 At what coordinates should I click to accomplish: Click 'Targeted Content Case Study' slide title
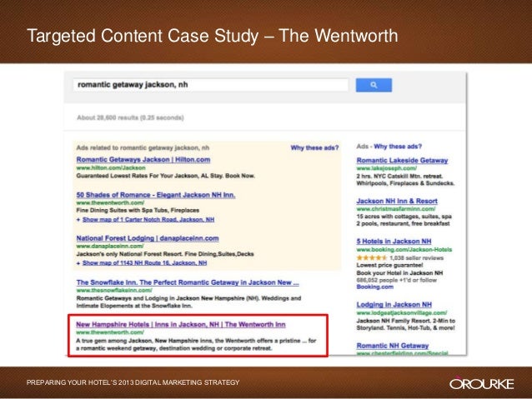(212, 36)
